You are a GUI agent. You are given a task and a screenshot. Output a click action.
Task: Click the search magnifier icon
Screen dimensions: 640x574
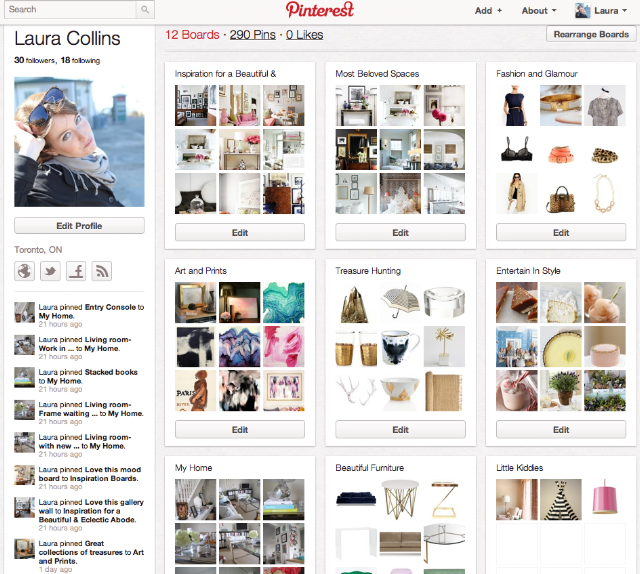[x=145, y=9]
